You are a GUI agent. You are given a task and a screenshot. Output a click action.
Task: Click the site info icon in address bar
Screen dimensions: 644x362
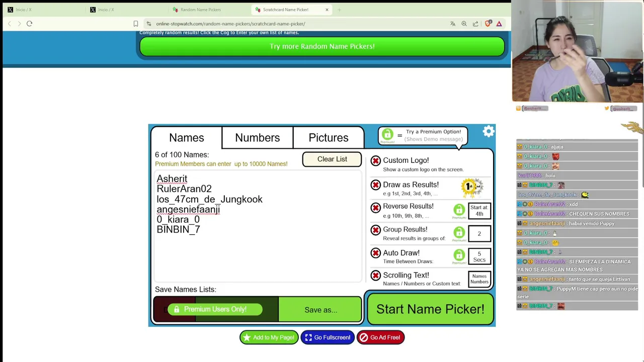click(148, 24)
